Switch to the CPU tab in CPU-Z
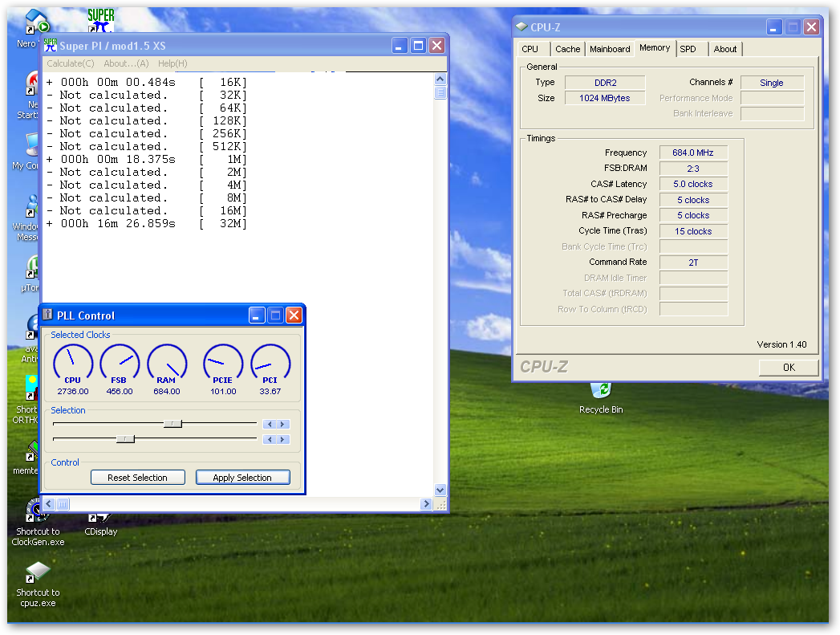The width and height of the screenshot is (840, 635). tap(530, 49)
